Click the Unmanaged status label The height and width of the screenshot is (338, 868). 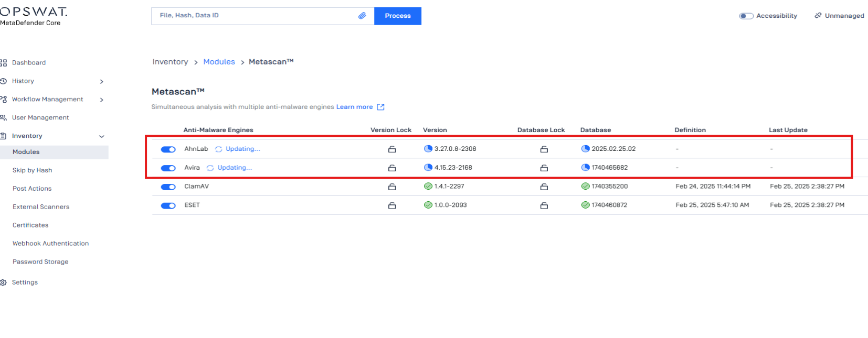click(x=844, y=16)
